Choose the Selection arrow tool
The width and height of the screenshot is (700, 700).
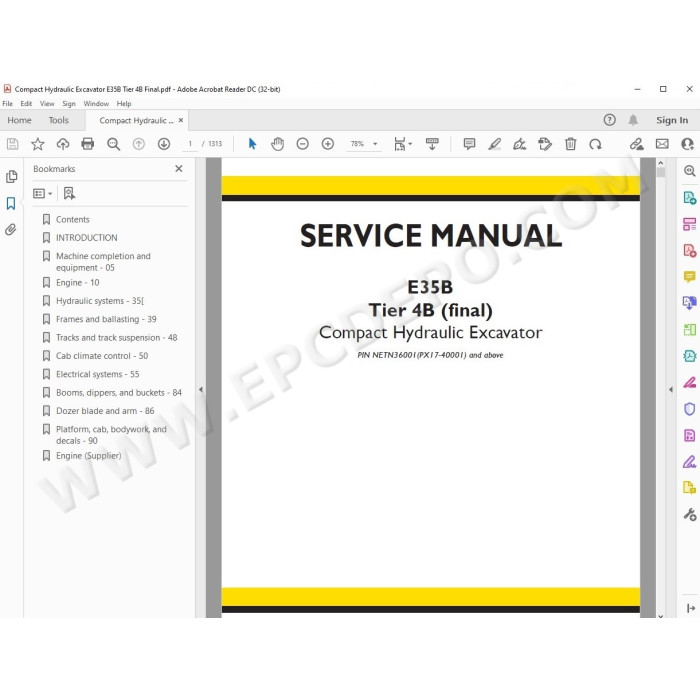(x=252, y=144)
